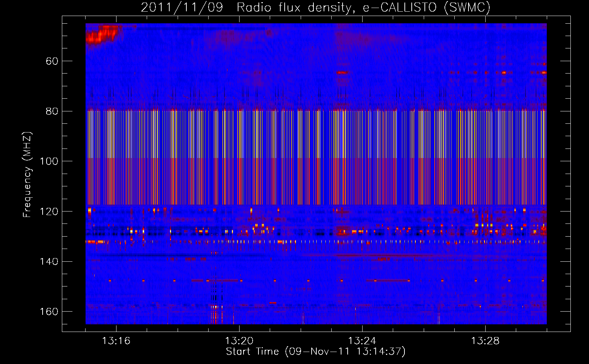The image size is (589, 364).
Task: Click the 160 frequency tick label
Action: tap(49, 312)
